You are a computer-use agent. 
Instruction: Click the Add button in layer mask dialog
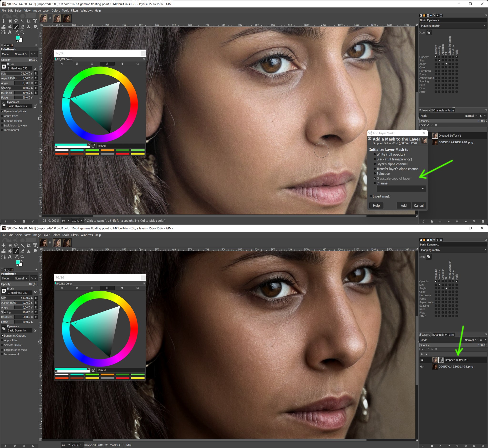point(403,205)
